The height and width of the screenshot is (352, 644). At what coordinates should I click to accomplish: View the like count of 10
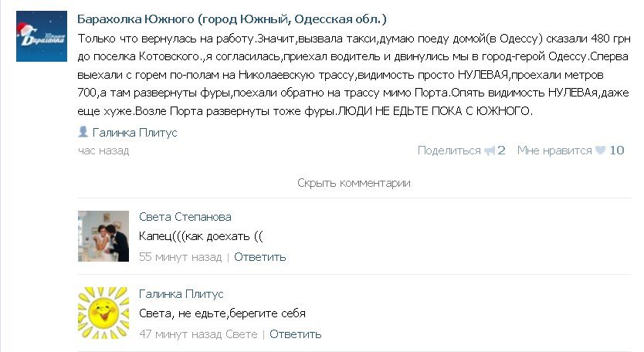pyautogui.click(x=616, y=151)
